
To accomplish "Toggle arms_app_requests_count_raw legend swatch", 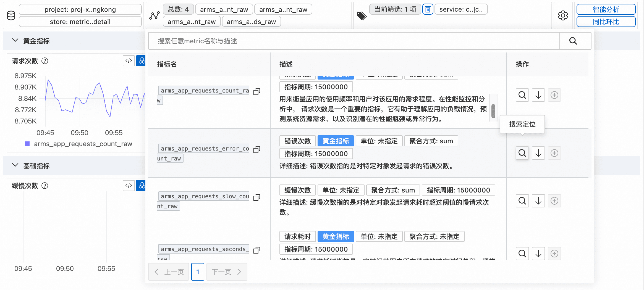I will (x=27, y=144).
